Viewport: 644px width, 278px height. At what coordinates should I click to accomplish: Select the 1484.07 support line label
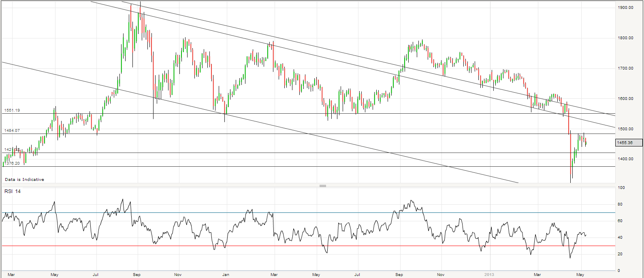[12, 131]
